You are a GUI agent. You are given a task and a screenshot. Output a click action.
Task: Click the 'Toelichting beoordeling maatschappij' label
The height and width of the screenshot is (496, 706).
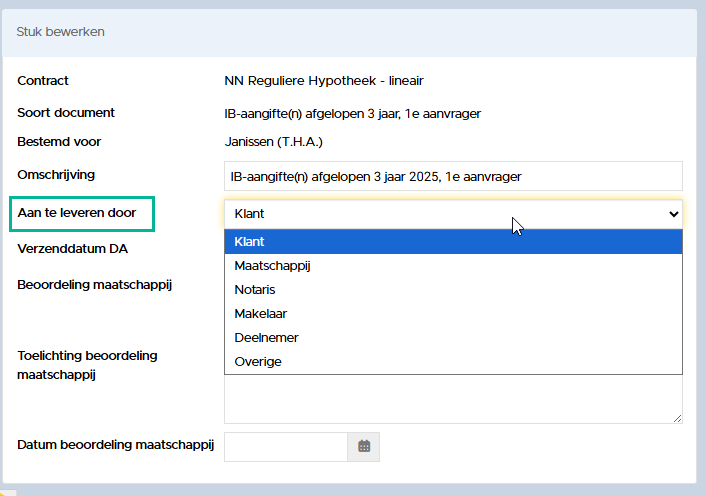(87, 365)
